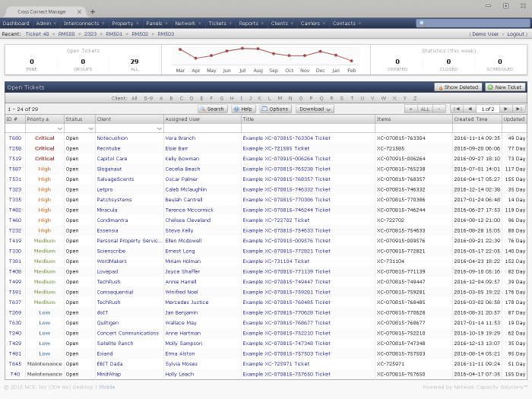Click the minus collapse-all rows button
Screen dimensions: 532x399
point(439,109)
